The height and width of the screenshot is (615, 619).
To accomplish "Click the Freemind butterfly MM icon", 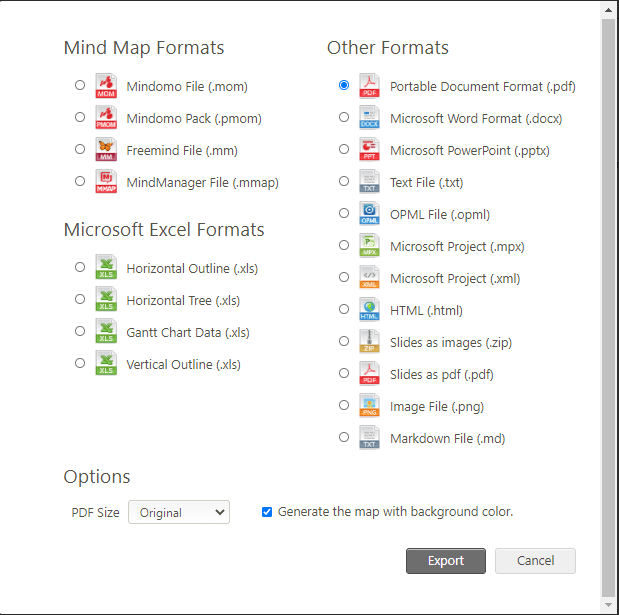I will point(106,150).
